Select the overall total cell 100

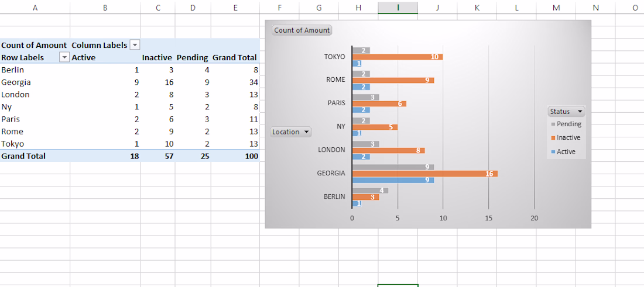click(235, 156)
